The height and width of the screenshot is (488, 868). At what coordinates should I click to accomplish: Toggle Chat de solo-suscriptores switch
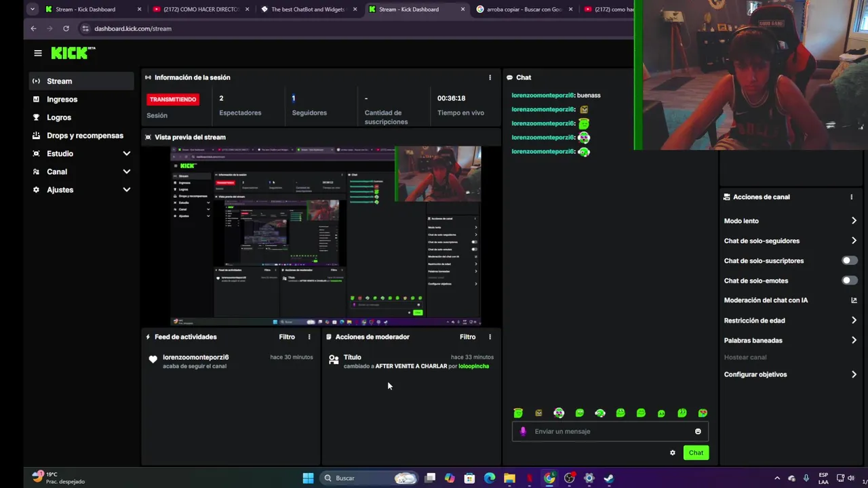click(849, 260)
